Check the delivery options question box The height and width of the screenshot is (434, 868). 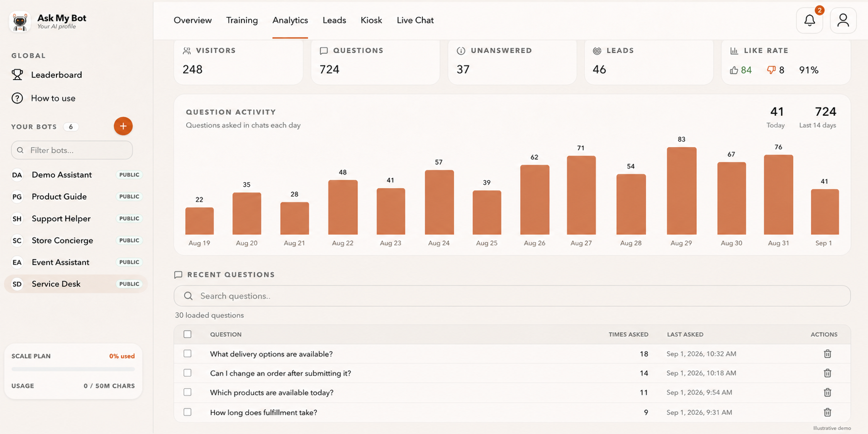point(188,353)
